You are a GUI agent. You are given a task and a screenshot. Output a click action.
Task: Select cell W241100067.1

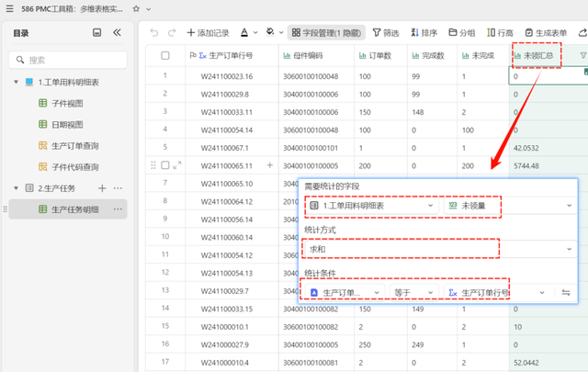[232, 148]
